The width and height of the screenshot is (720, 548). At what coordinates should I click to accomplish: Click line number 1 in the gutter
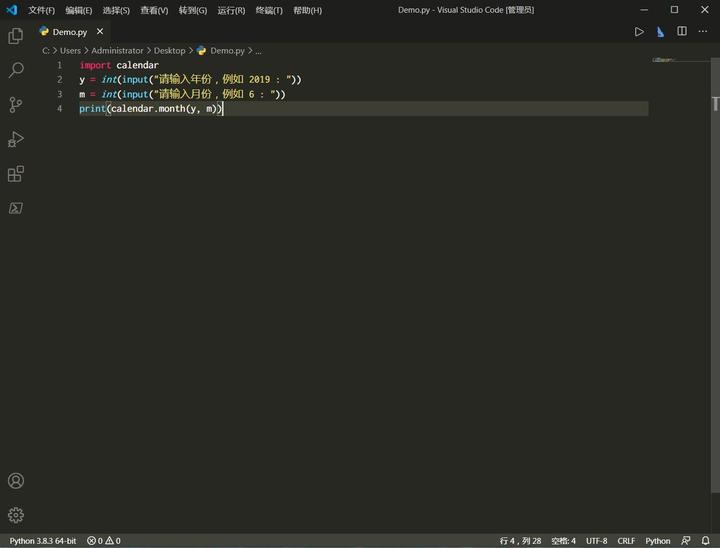pyautogui.click(x=59, y=65)
